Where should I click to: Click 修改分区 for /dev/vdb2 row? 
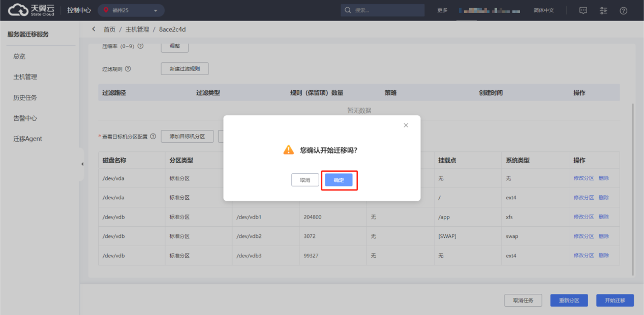(584, 236)
